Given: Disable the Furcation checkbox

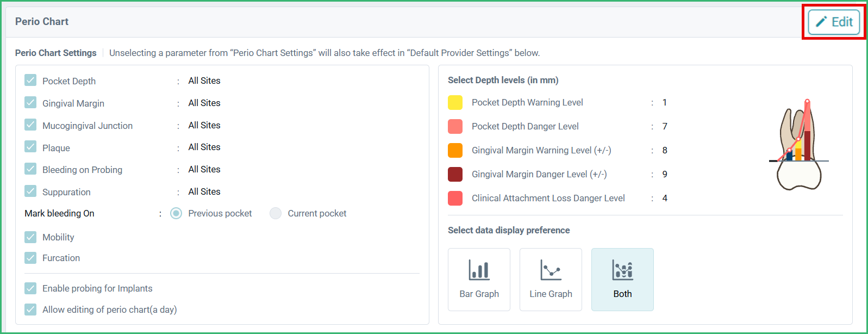Looking at the screenshot, I should 30,257.
